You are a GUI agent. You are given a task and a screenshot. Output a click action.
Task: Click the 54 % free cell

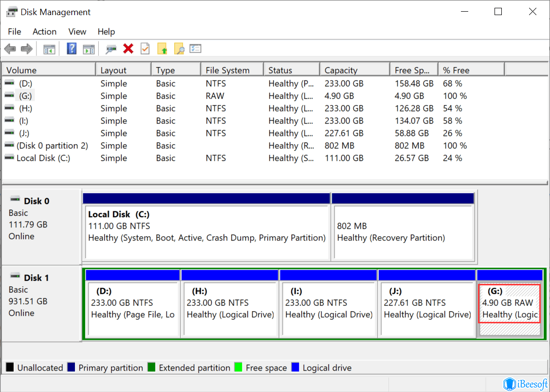[453, 109]
